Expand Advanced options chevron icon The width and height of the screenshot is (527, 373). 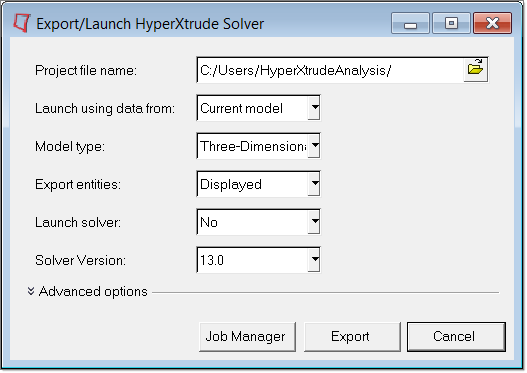pos(31,291)
